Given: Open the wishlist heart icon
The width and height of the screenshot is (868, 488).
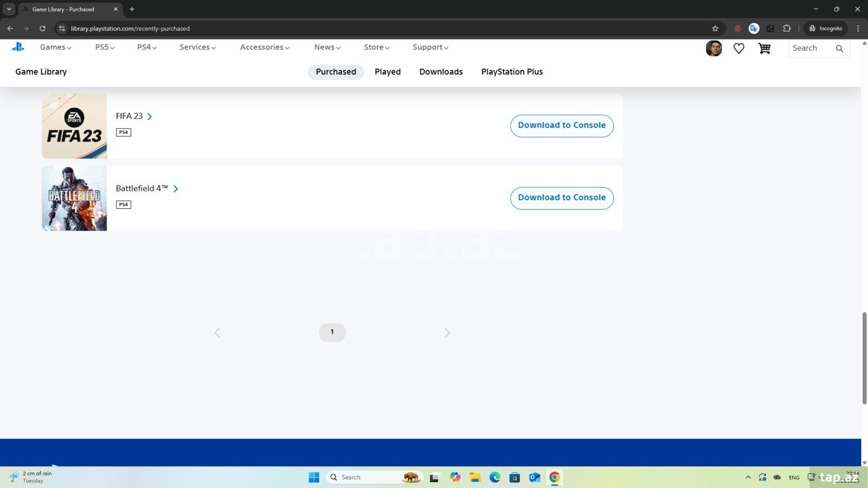Looking at the screenshot, I should click(x=739, y=48).
